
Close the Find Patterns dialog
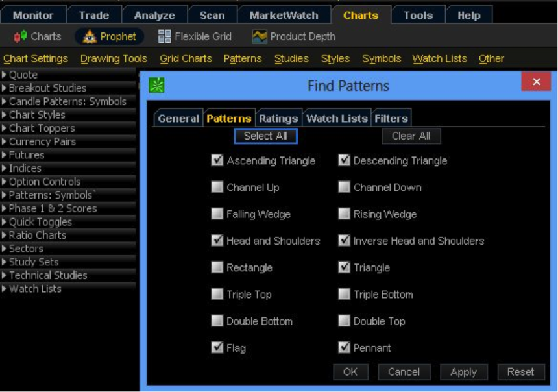[x=536, y=82]
